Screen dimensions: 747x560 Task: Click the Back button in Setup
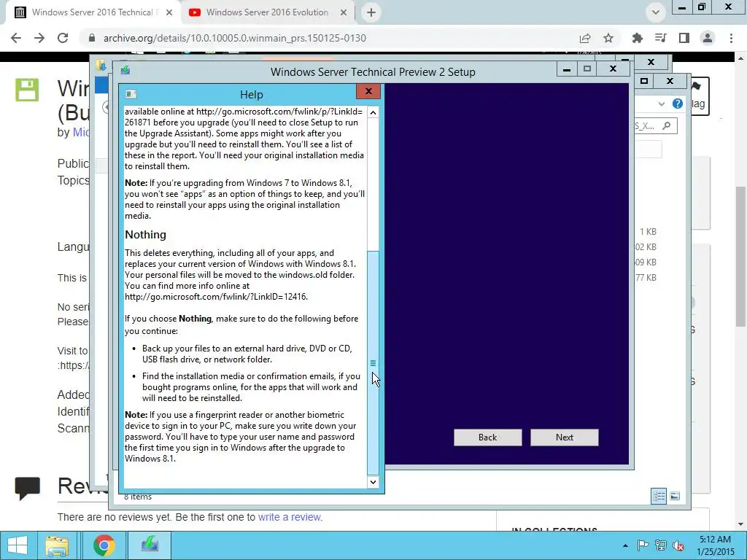point(487,437)
